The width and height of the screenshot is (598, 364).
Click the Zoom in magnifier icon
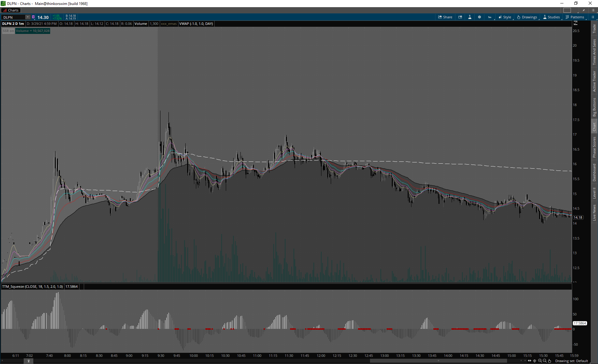click(x=540, y=361)
